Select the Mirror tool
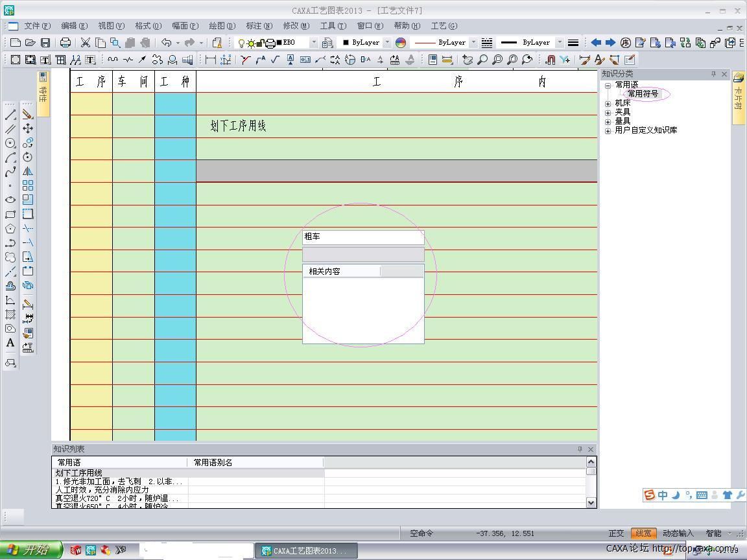The image size is (747, 560). point(28,171)
